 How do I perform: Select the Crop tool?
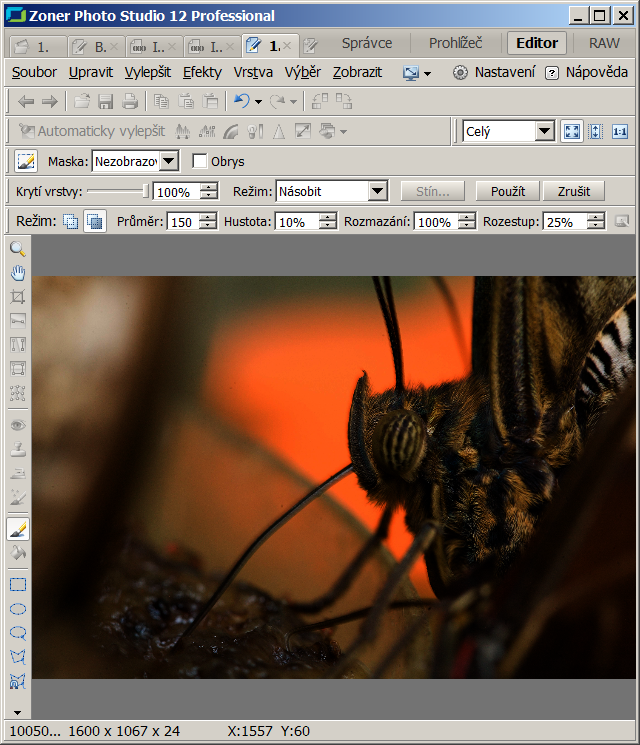point(17,297)
